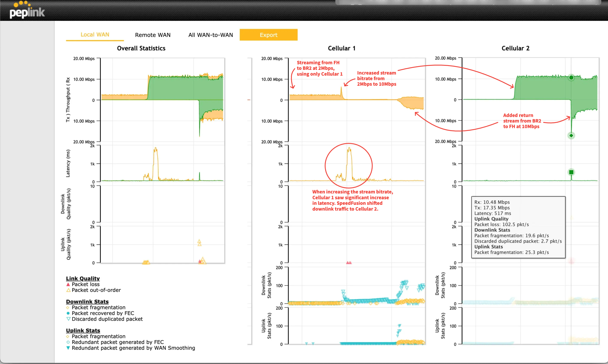Click the Peplink logo
Image resolution: width=608 pixels, height=364 pixels.
[x=27, y=10]
